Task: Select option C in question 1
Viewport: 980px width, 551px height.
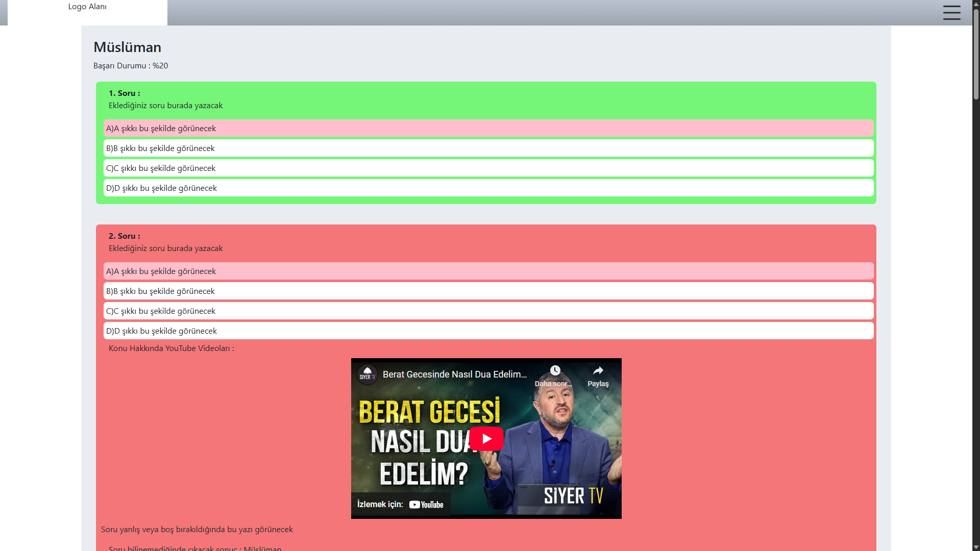Action: click(488, 168)
